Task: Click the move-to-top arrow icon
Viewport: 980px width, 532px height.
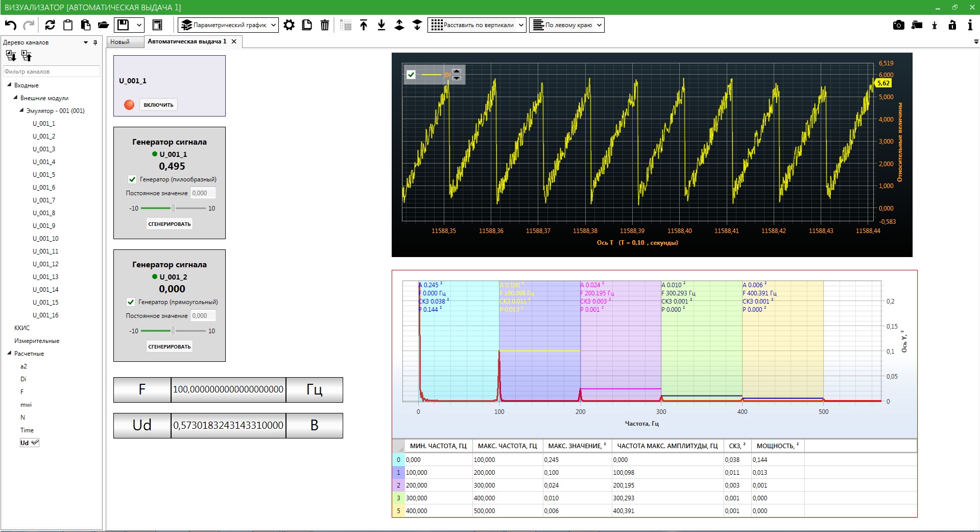Action: pos(364,25)
